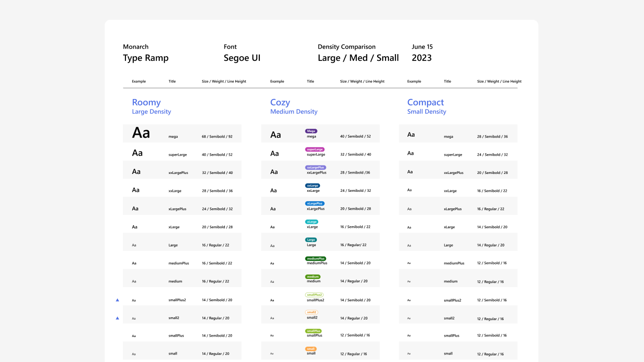Click Aa sample in Compact mega row

(411, 135)
